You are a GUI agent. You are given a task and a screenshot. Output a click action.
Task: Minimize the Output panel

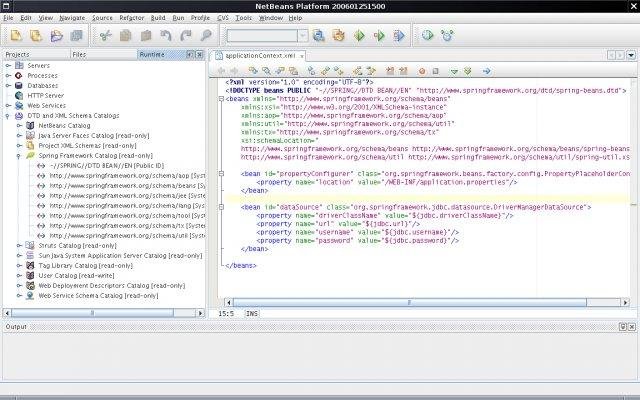(623, 327)
